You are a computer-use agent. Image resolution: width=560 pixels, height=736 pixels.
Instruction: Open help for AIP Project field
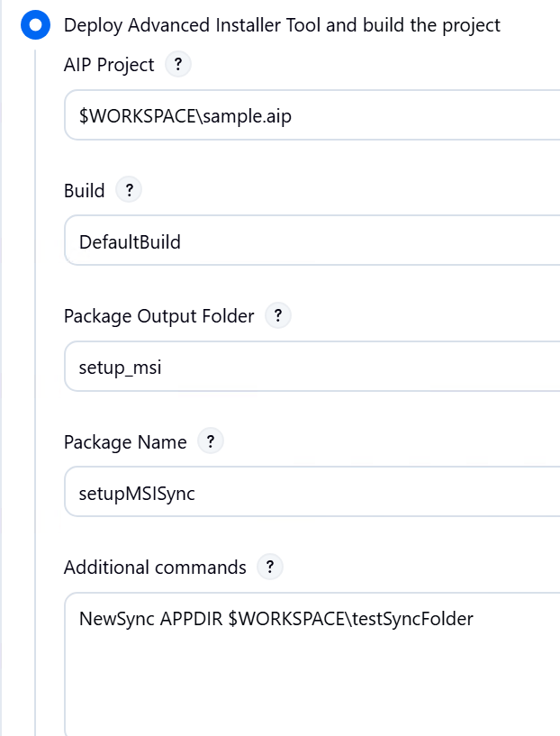[178, 65]
